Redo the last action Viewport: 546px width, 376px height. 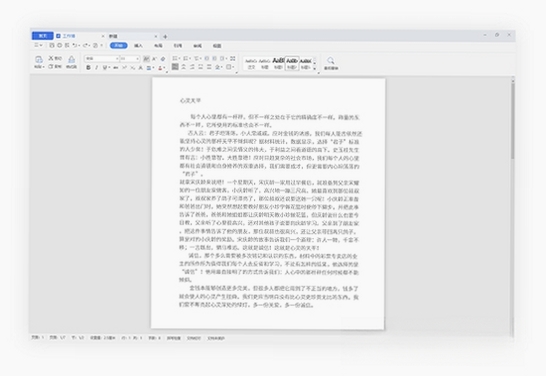pyautogui.click(x=85, y=45)
